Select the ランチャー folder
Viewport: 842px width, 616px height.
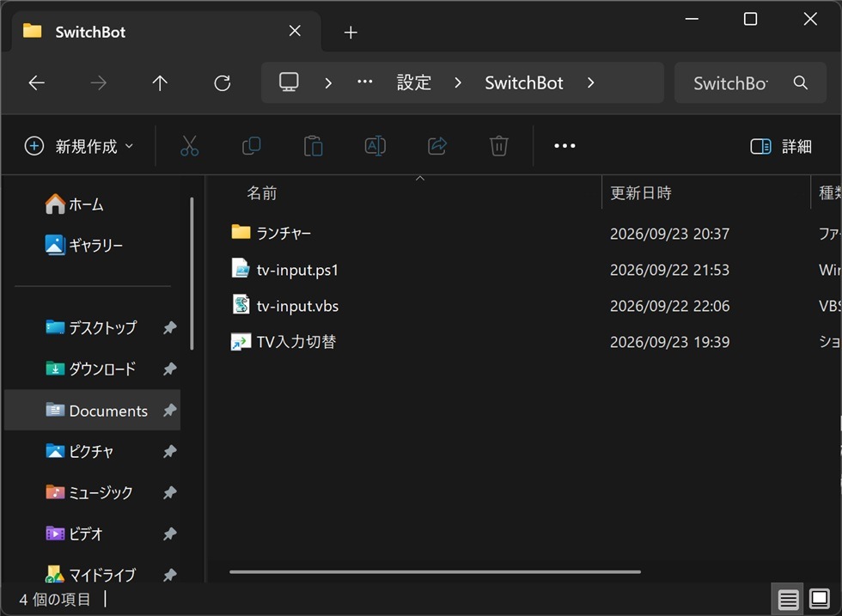point(284,233)
